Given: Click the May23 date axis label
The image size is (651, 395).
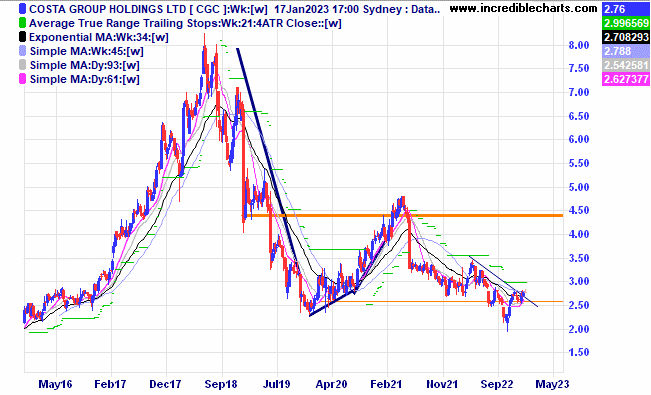Looking at the screenshot, I should [x=552, y=384].
